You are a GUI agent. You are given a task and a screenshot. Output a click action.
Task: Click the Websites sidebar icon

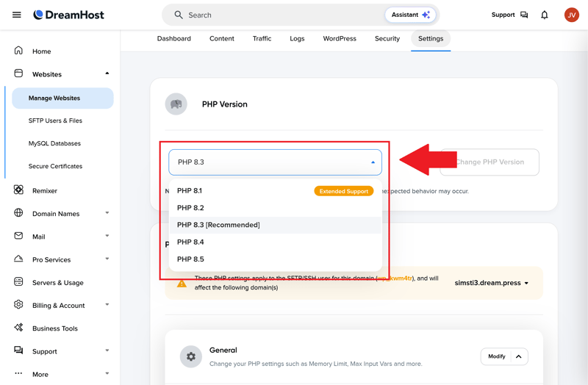pos(18,73)
